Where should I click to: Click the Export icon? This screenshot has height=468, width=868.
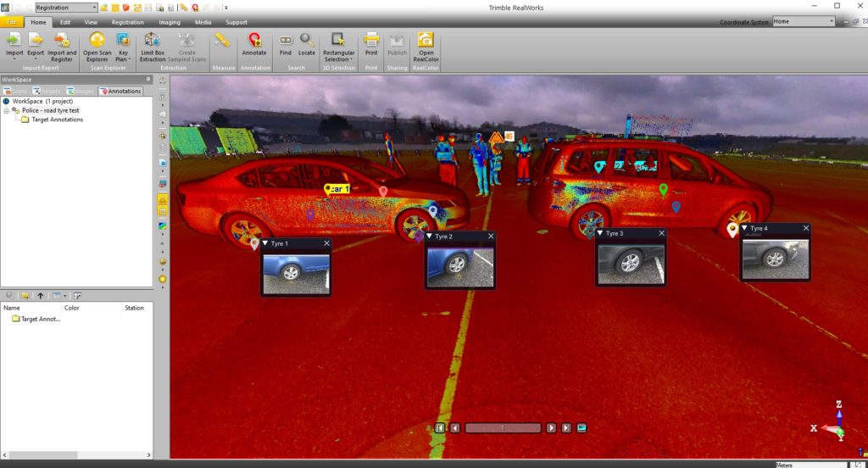(36, 40)
